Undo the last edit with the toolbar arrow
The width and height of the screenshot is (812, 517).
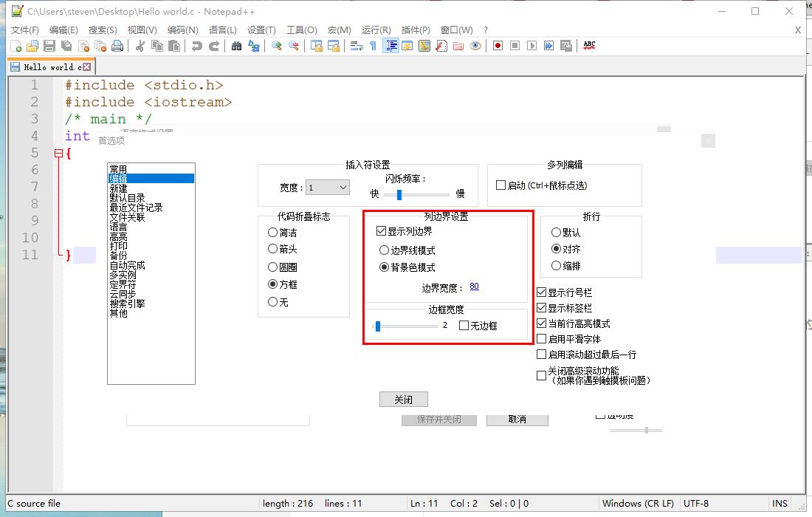(x=198, y=46)
